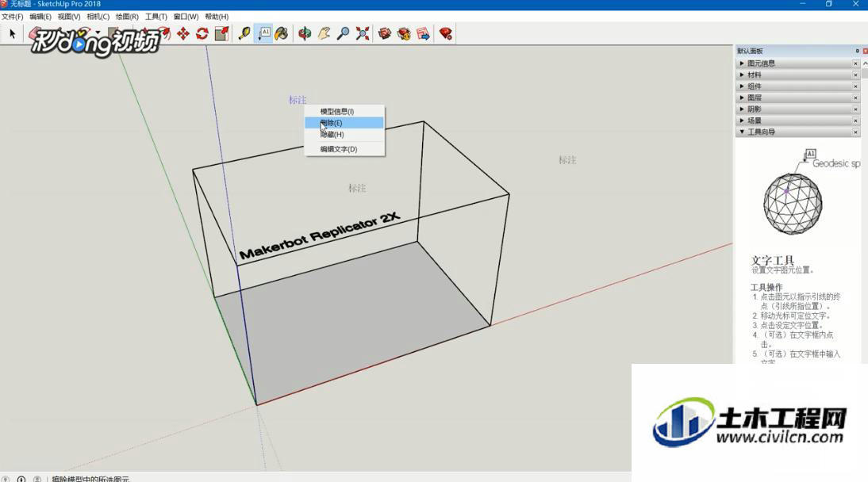Close the default tray panel

coord(866,51)
